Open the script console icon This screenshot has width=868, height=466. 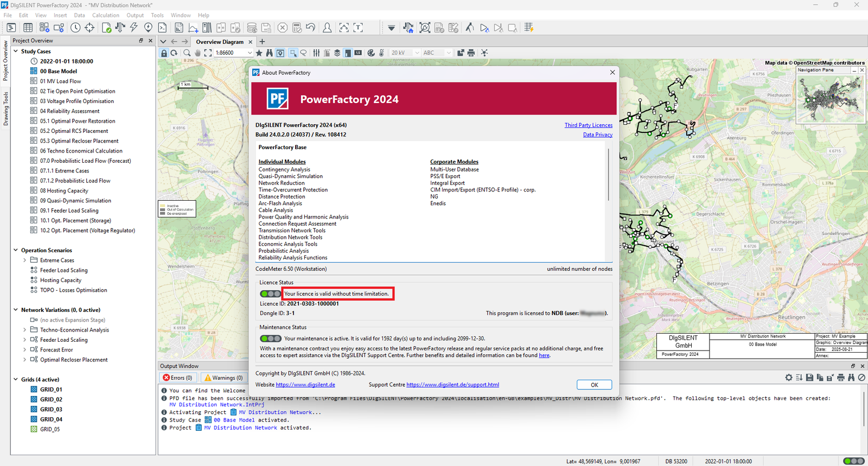coord(162,28)
